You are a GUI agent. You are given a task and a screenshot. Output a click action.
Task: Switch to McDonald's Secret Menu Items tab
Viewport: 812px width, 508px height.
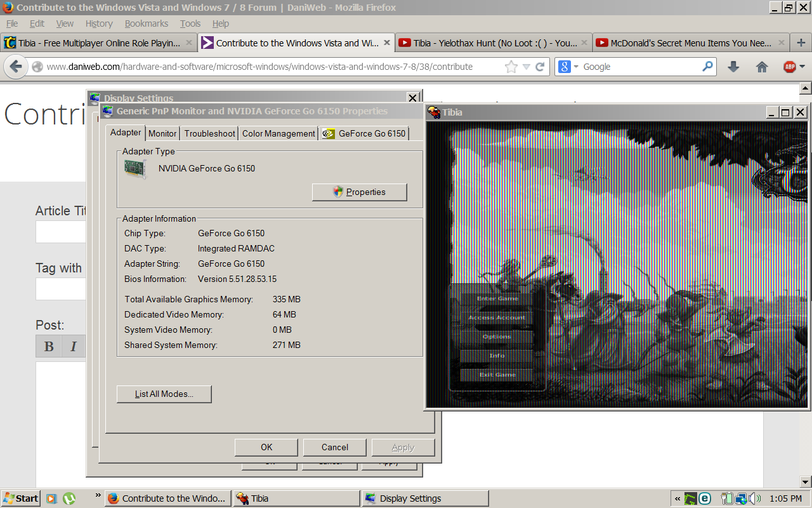click(691, 43)
